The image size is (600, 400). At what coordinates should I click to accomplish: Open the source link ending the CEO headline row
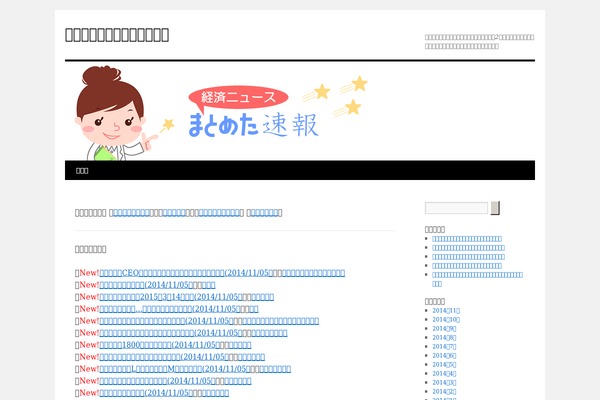[x=313, y=273]
